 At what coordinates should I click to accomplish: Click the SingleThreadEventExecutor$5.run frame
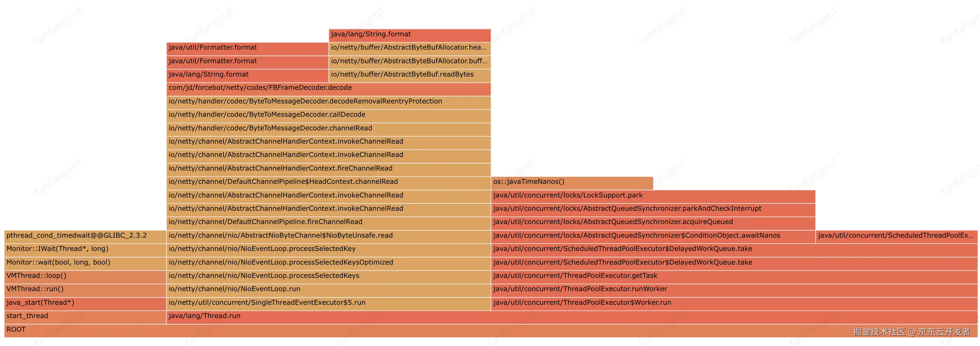pyautogui.click(x=329, y=304)
